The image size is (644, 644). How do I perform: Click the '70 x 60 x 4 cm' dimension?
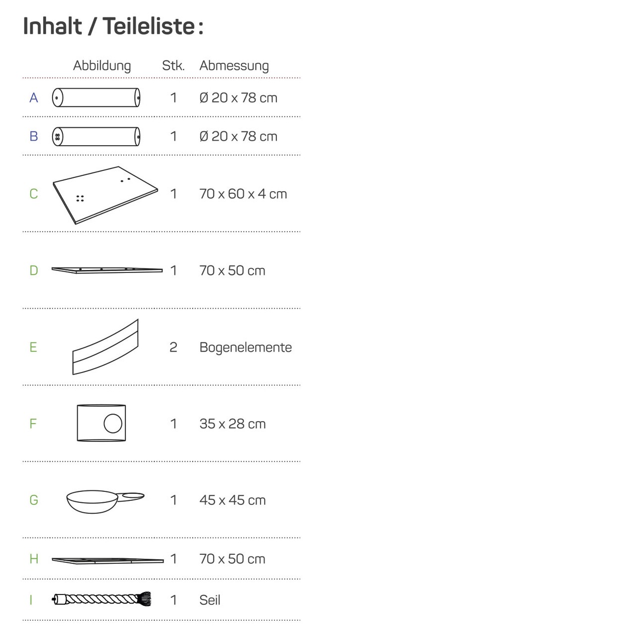click(x=243, y=194)
